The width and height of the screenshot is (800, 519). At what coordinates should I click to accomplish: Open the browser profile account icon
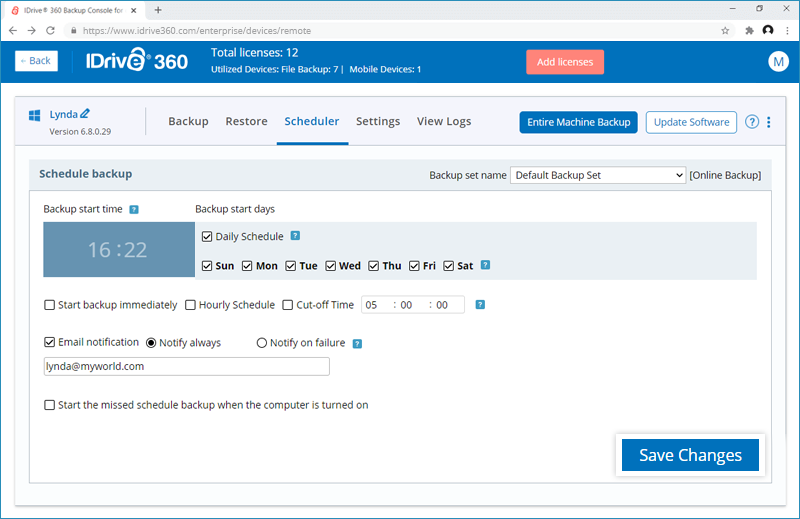point(768,30)
